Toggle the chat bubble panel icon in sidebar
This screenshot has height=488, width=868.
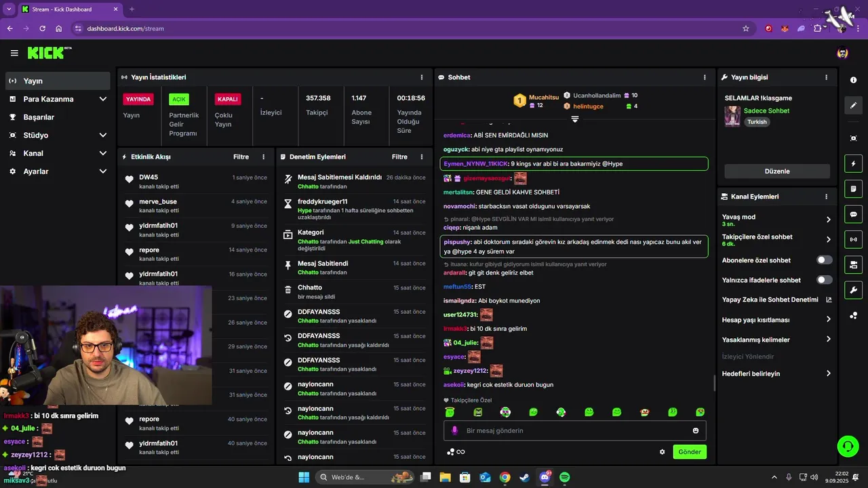click(x=853, y=214)
